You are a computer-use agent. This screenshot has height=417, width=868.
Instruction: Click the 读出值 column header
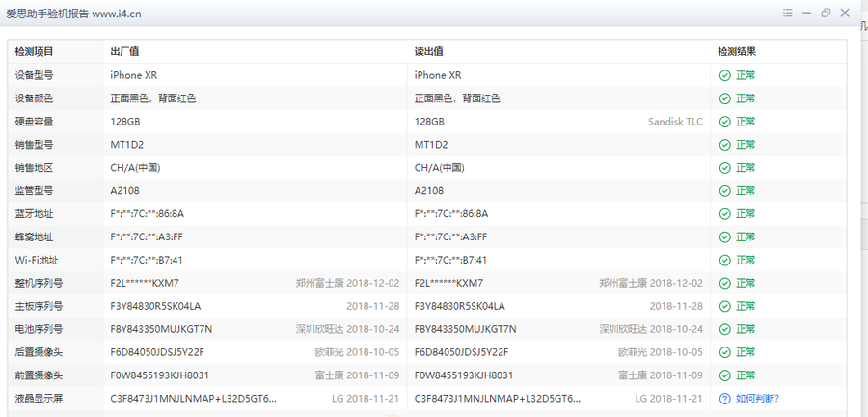click(429, 52)
